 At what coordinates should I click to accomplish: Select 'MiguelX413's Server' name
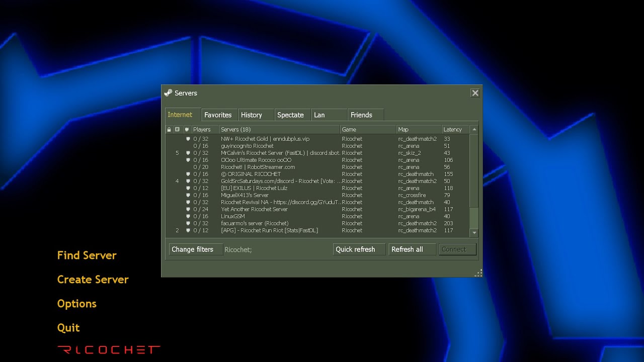[x=245, y=195]
